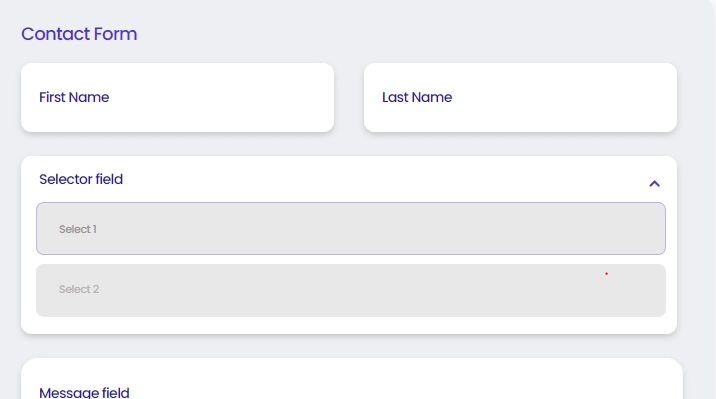This screenshot has width=716, height=399.
Task: Focus the First Name input box
Action: [x=177, y=98]
